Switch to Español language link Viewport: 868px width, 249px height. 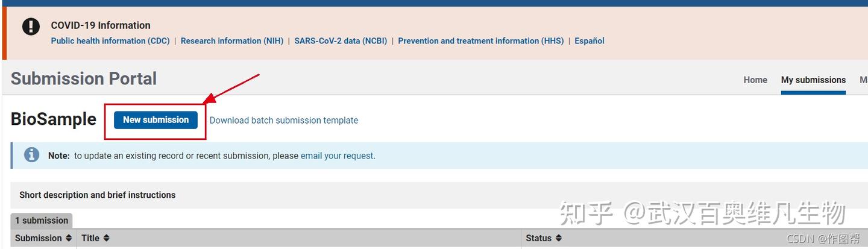pyautogui.click(x=589, y=41)
